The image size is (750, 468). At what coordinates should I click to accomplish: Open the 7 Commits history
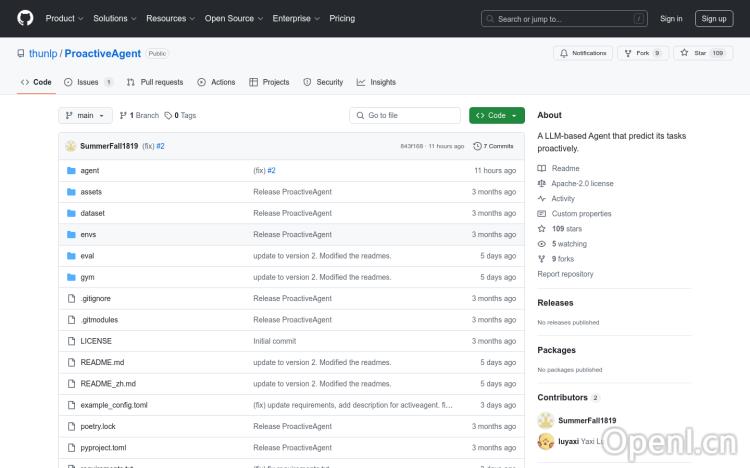point(498,146)
